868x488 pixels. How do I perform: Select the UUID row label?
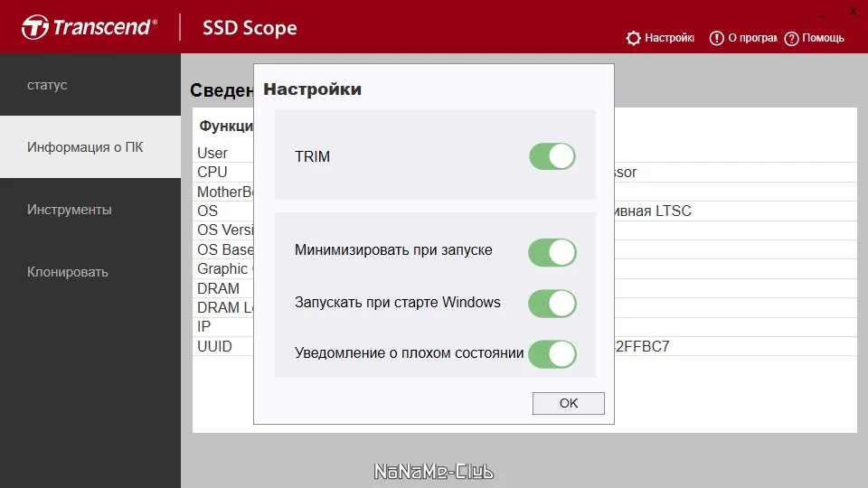click(215, 346)
